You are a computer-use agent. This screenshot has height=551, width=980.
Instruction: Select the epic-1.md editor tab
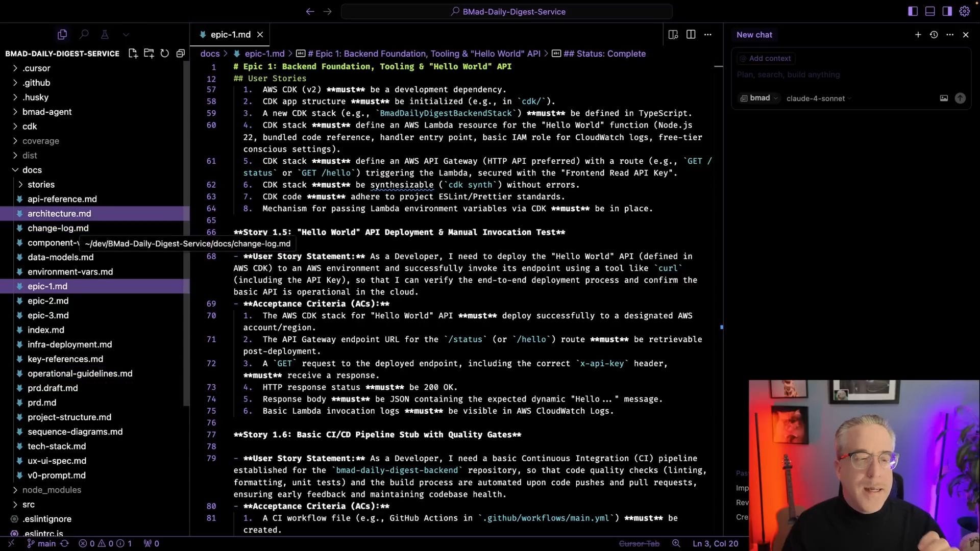(230, 35)
